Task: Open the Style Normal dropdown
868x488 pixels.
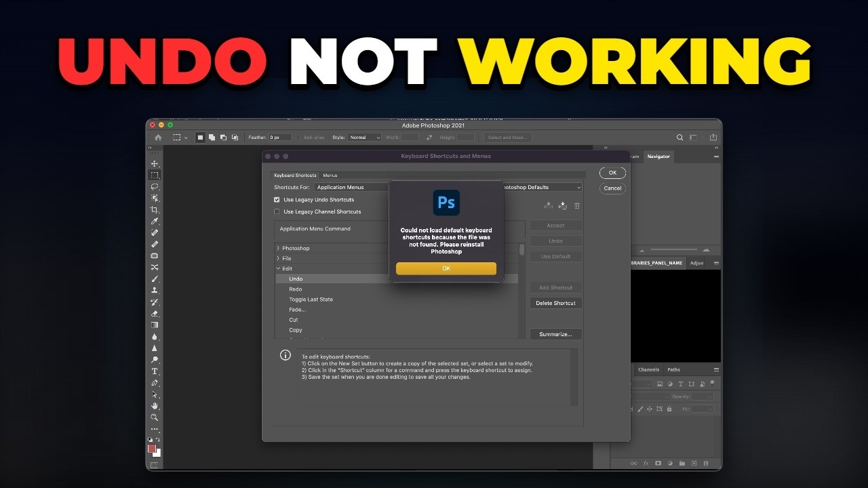Action: (x=365, y=138)
